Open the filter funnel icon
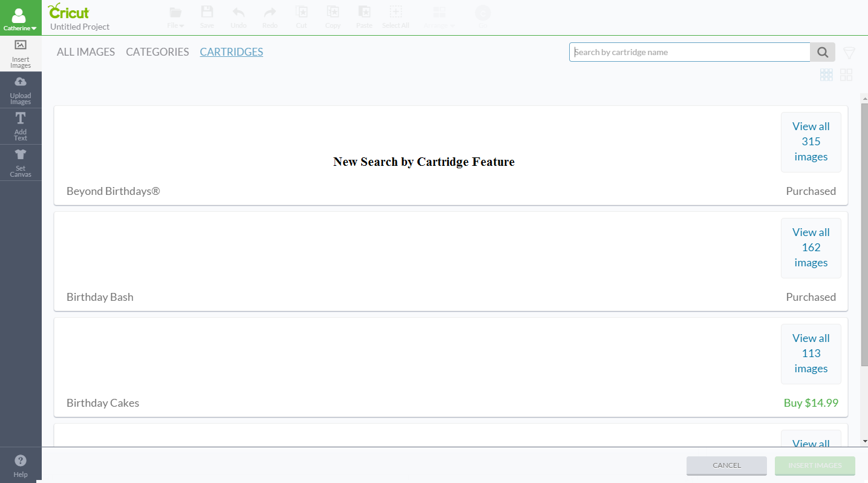868x483 pixels. [849, 53]
